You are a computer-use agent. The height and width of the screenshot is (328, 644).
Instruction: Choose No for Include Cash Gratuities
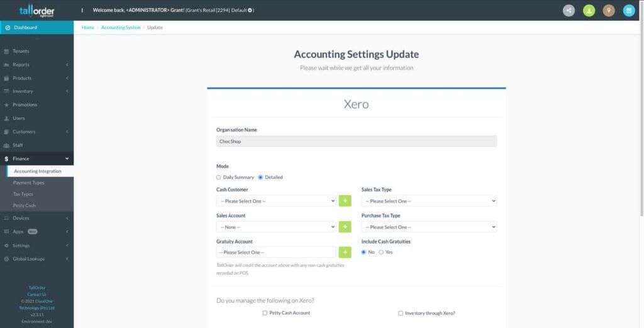tap(364, 252)
